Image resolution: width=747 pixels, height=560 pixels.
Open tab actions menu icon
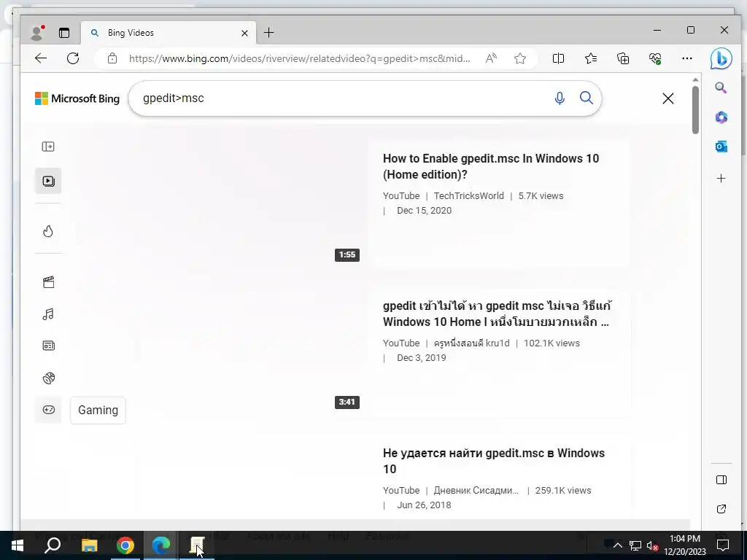tap(64, 33)
